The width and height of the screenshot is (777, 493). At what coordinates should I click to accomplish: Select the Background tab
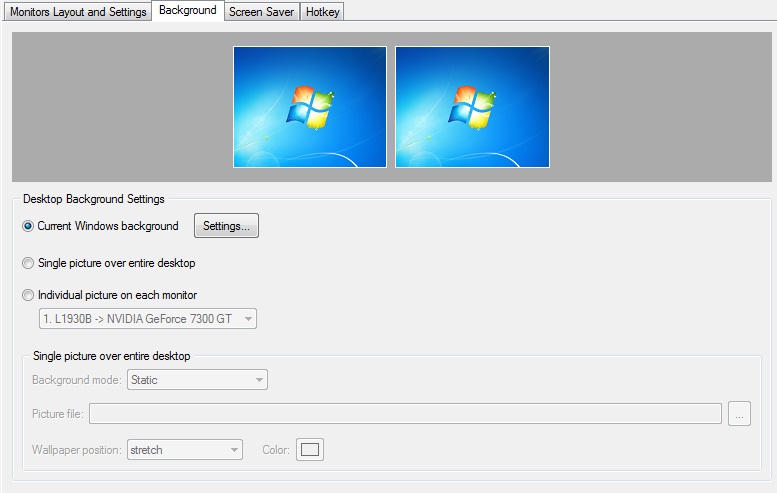point(187,10)
